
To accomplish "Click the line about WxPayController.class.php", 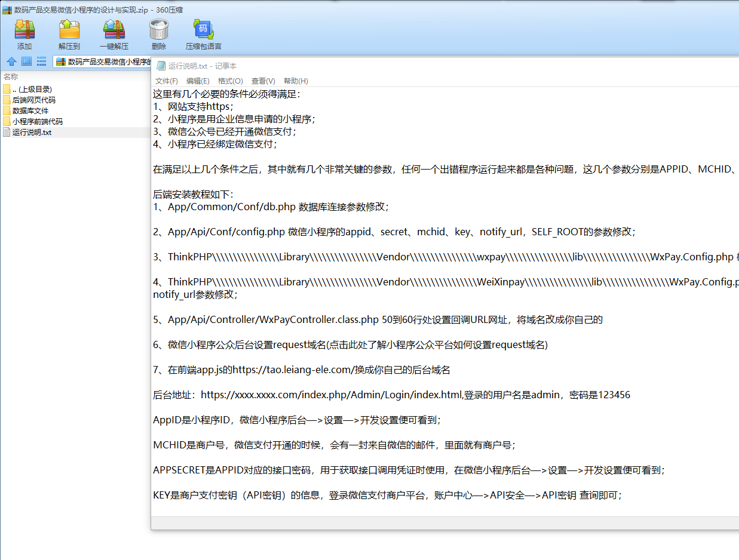I will (x=378, y=319).
